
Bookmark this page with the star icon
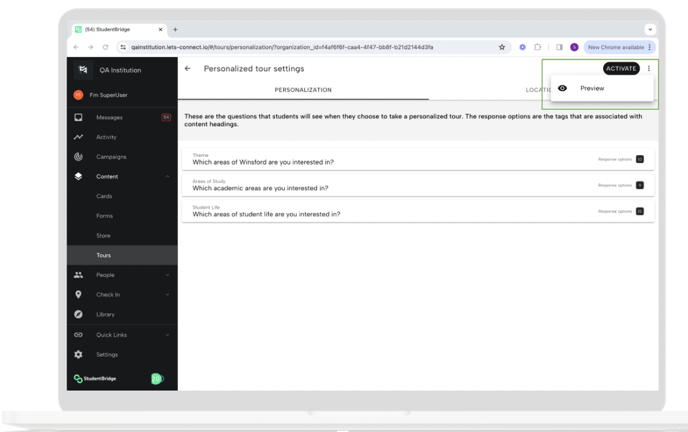(x=502, y=47)
